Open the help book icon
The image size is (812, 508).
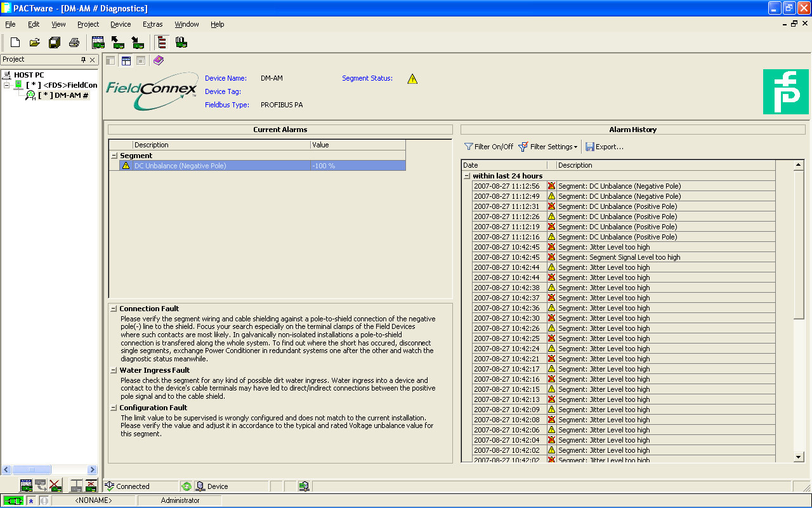pos(158,60)
